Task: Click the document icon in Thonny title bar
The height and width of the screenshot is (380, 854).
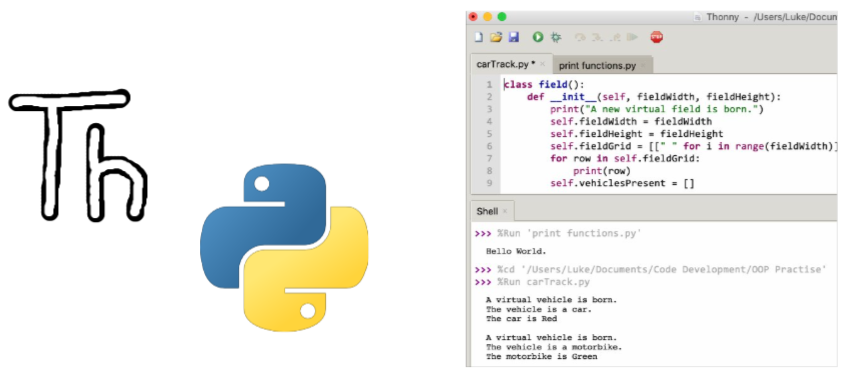Action: (x=697, y=17)
